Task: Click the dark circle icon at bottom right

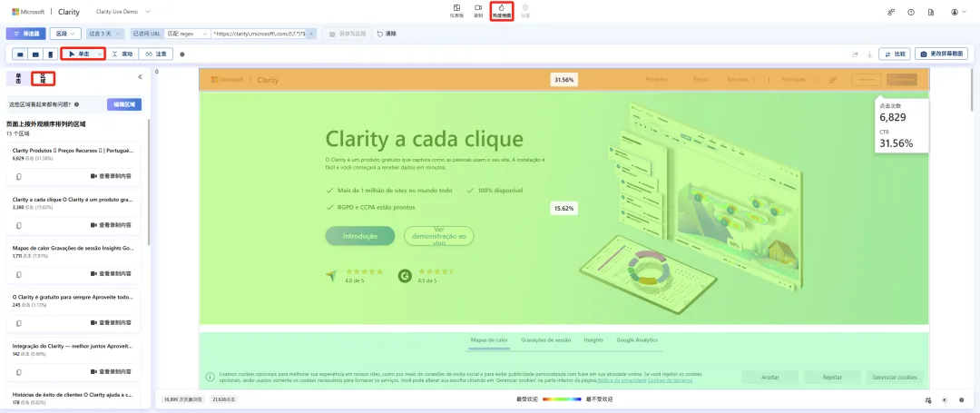Action: pos(962,399)
